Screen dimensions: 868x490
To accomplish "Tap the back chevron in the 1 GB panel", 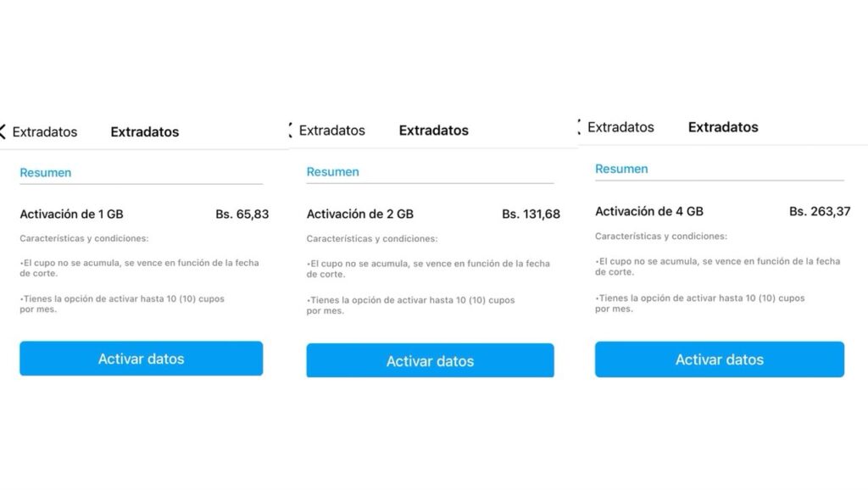I will (3, 132).
